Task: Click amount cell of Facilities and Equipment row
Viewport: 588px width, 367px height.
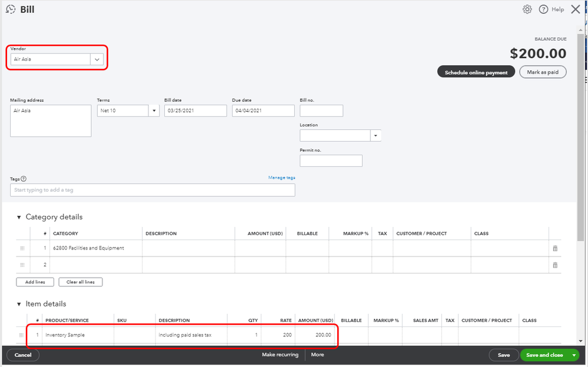Action: [260, 248]
